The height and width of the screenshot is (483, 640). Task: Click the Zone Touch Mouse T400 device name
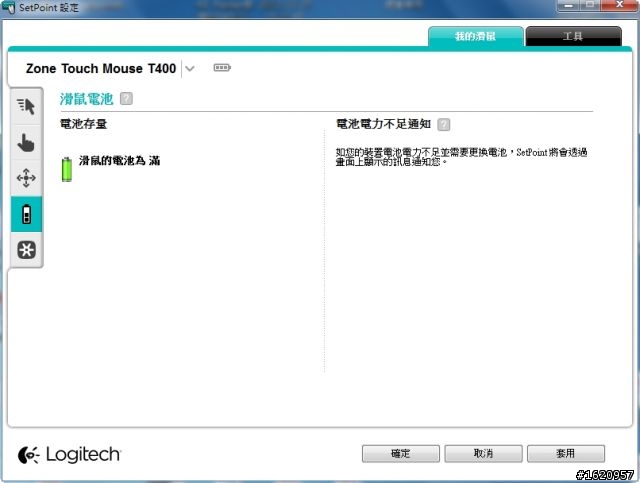click(101, 68)
